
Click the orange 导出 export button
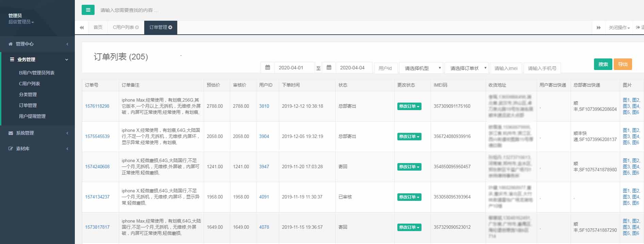click(x=623, y=64)
